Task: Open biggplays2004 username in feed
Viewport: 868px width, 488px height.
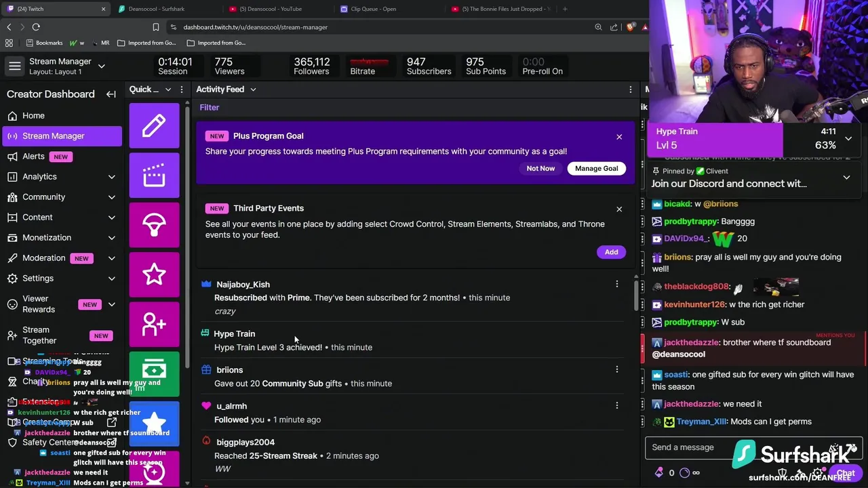Action: [x=245, y=443]
